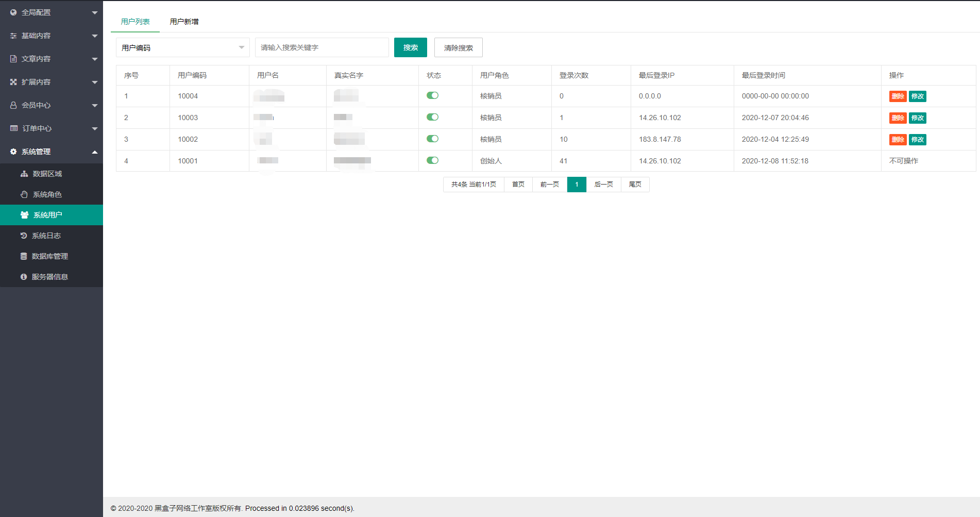Click the 数据库管理 database icon

point(24,256)
